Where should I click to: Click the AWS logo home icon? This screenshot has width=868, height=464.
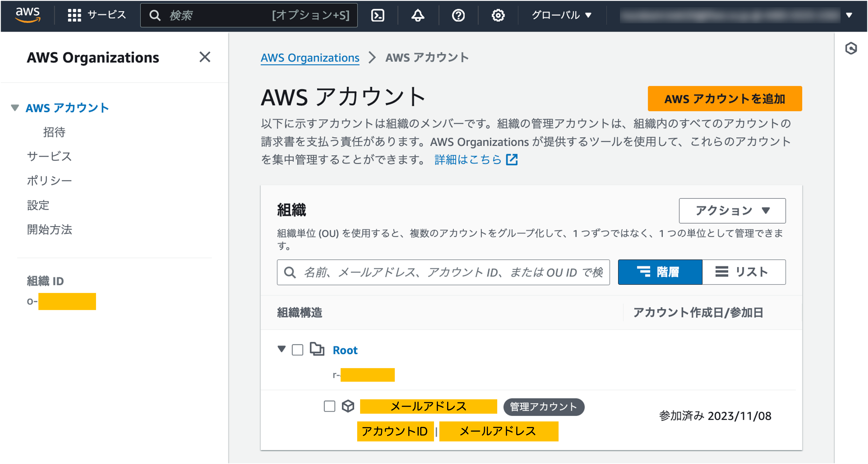[28, 15]
